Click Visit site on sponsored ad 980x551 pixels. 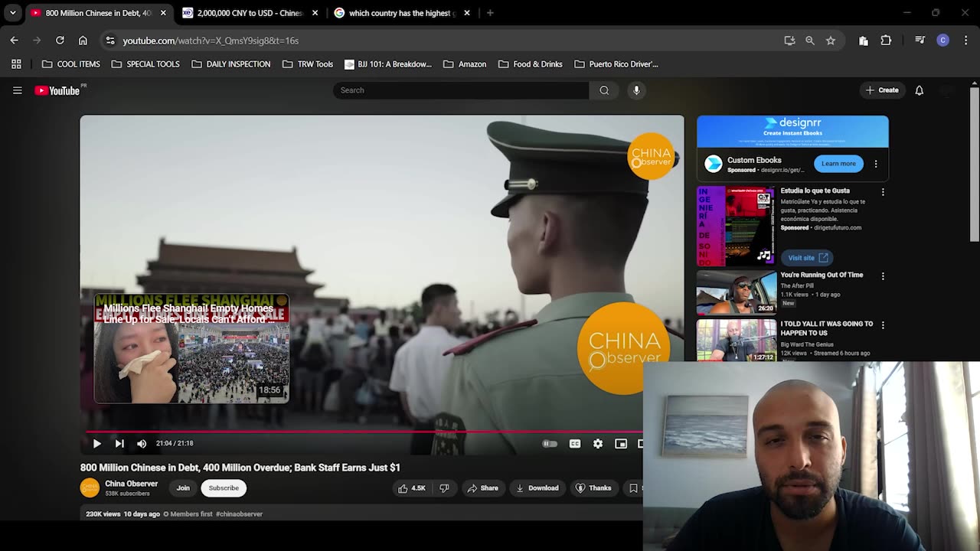[808, 258]
